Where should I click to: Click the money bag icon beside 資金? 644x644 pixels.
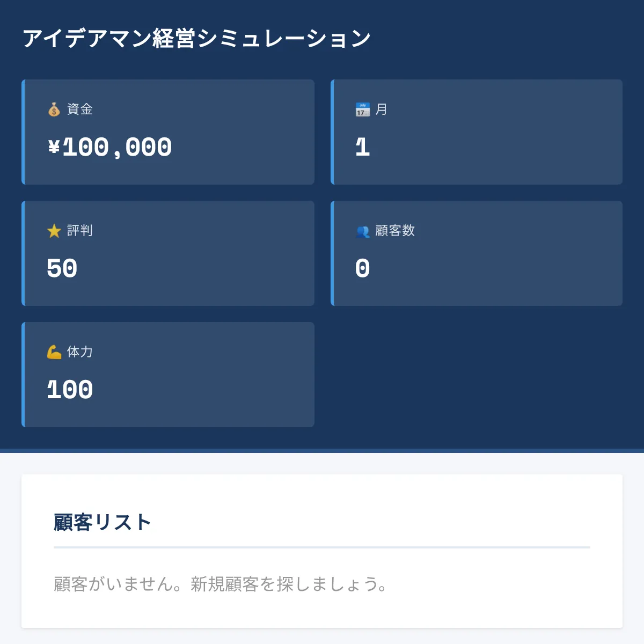(54, 110)
